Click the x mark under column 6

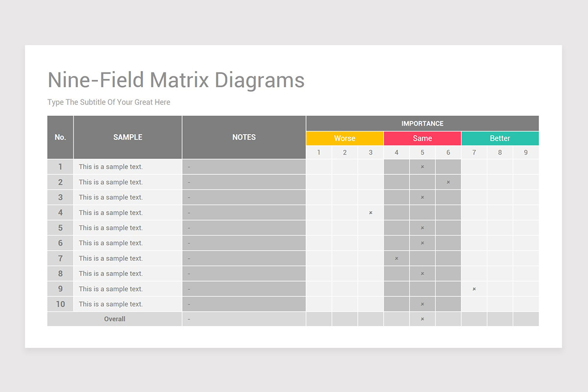448,182
